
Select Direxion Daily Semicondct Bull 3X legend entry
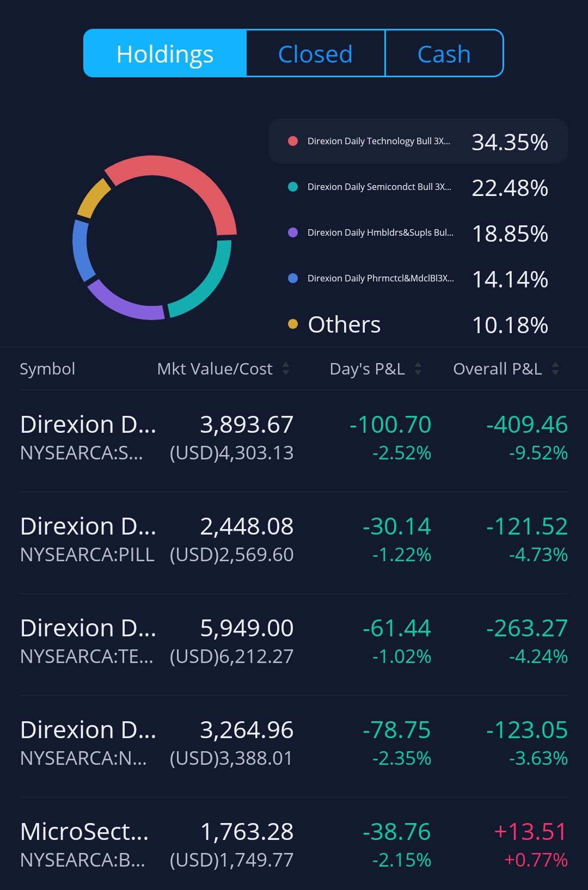[418, 187]
